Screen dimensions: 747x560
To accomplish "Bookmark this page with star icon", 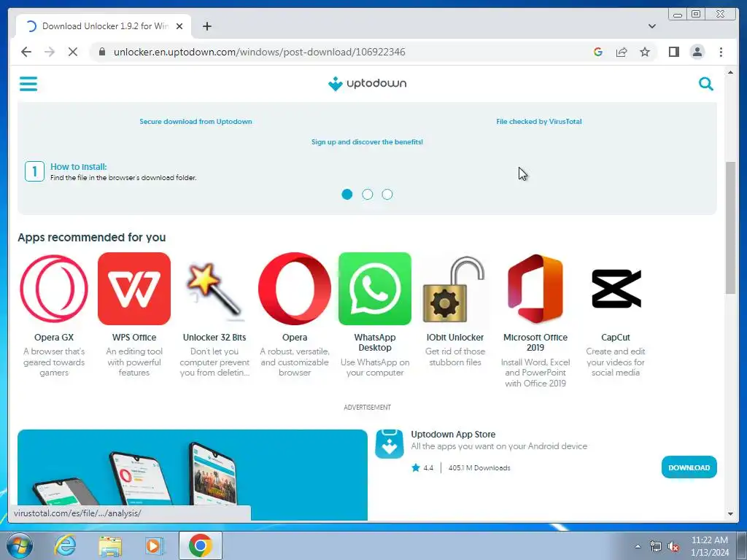I will [x=645, y=52].
